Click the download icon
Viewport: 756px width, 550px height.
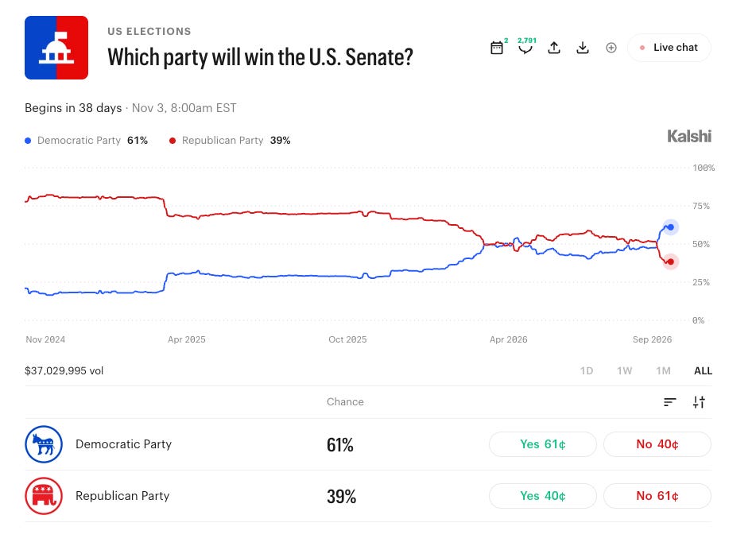583,48
